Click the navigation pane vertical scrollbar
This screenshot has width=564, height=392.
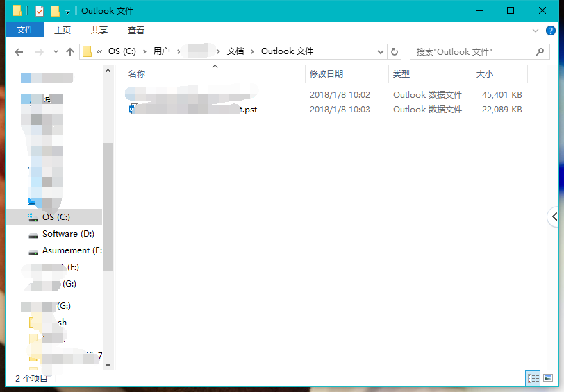[x=108, y=208]
